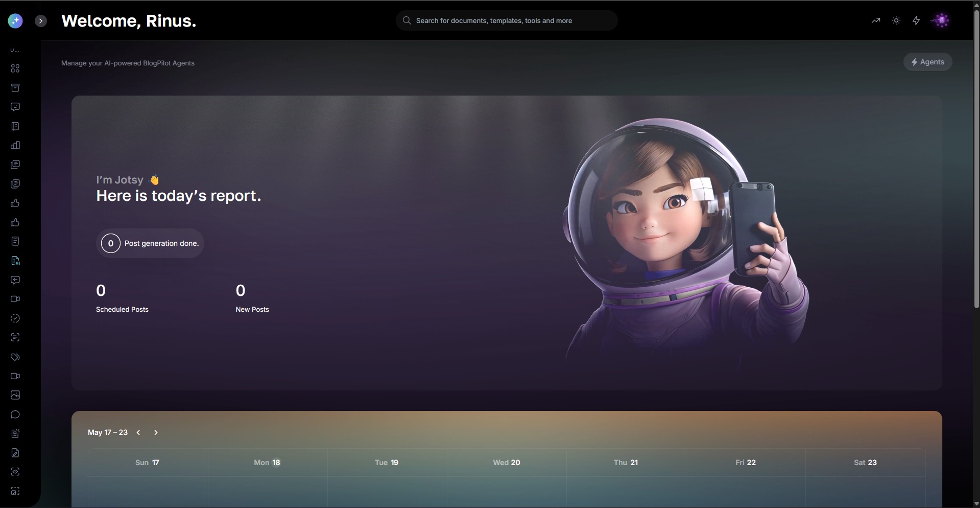
Task: Click the page's vertical scrollbar thumb
Action: (976, 158)
